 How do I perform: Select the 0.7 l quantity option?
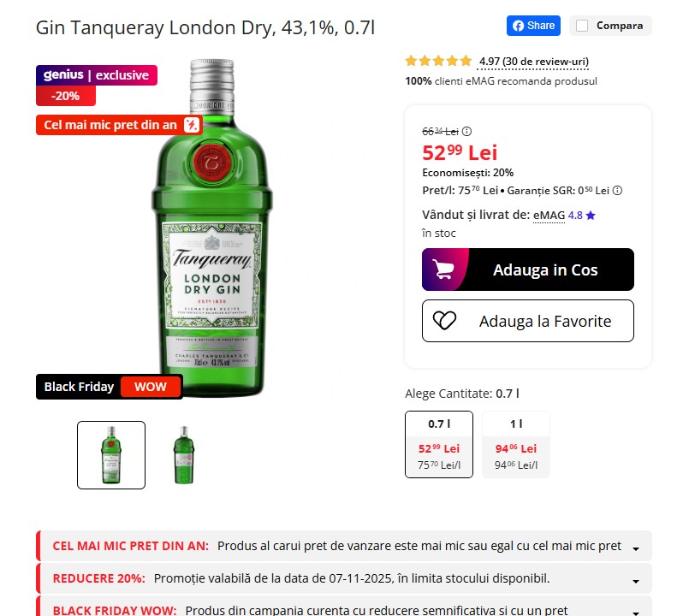click(438, 444)
